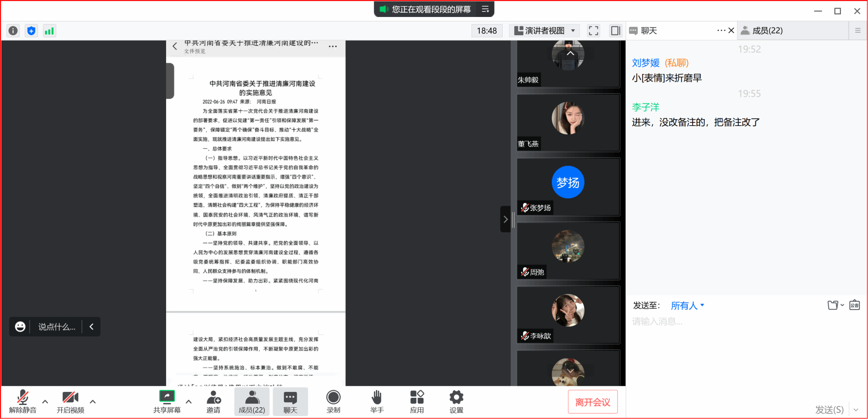Click the blue security shield icon
The image size is (868, 419).
point(31,31)
